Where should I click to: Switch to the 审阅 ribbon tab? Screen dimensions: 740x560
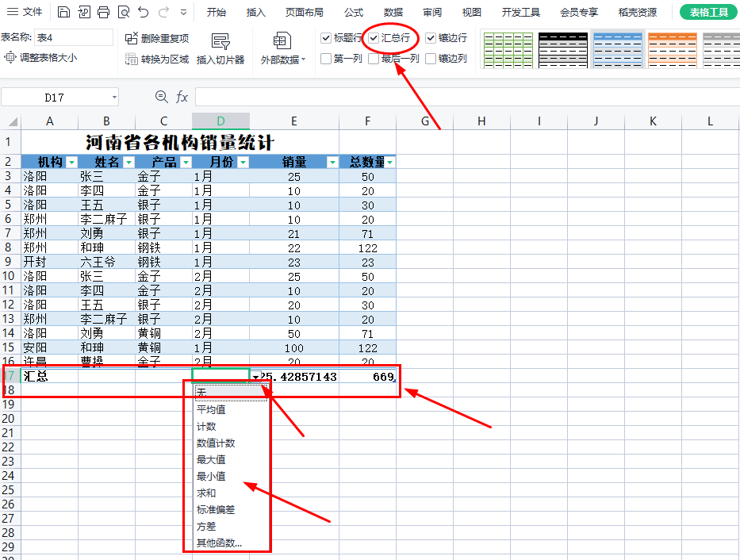pyautogui.click(x=432, y=12)
